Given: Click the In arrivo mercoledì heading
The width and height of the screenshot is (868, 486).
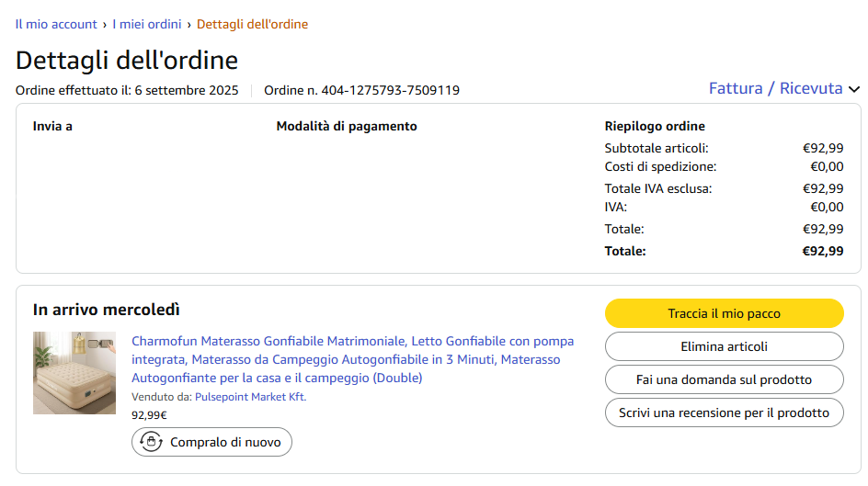Looking at the screenshot, I should [107, 310].
